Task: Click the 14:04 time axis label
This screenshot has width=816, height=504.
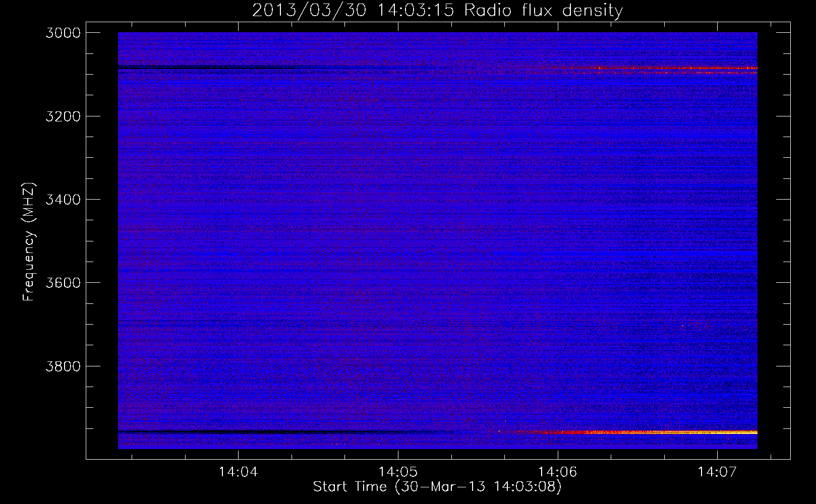Action: (238, 472)
